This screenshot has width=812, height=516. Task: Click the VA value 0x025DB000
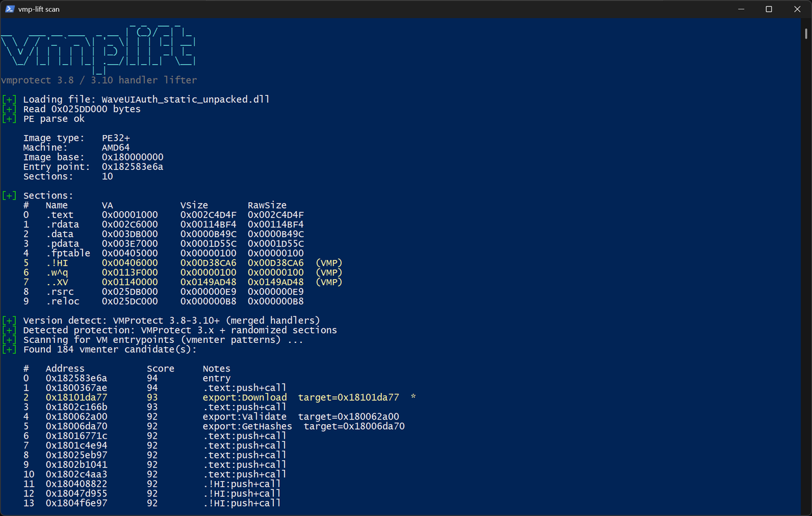pos(130,292)
